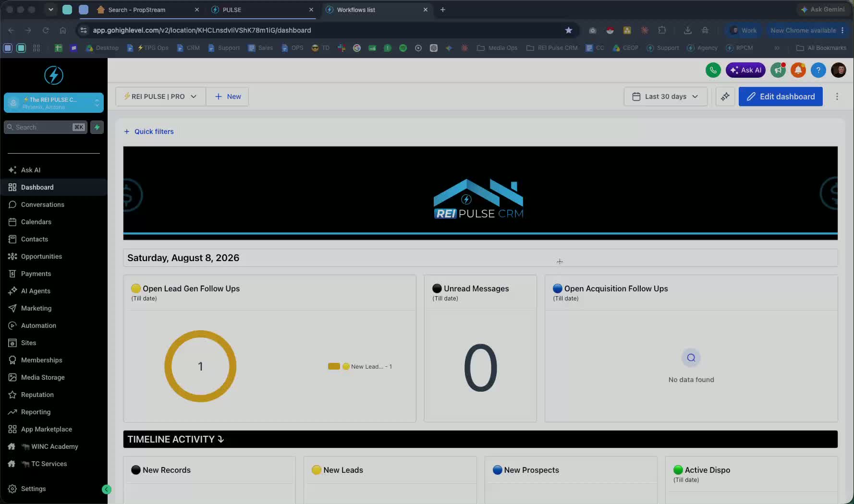Open the REI Pulse CRM bookmark folder

[x=552, y=48]
